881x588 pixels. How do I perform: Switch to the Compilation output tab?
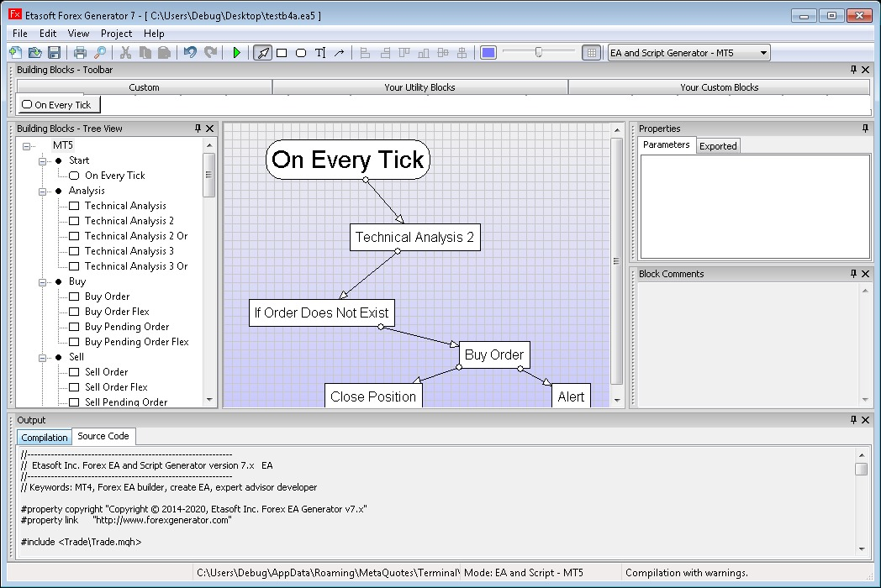45,438
